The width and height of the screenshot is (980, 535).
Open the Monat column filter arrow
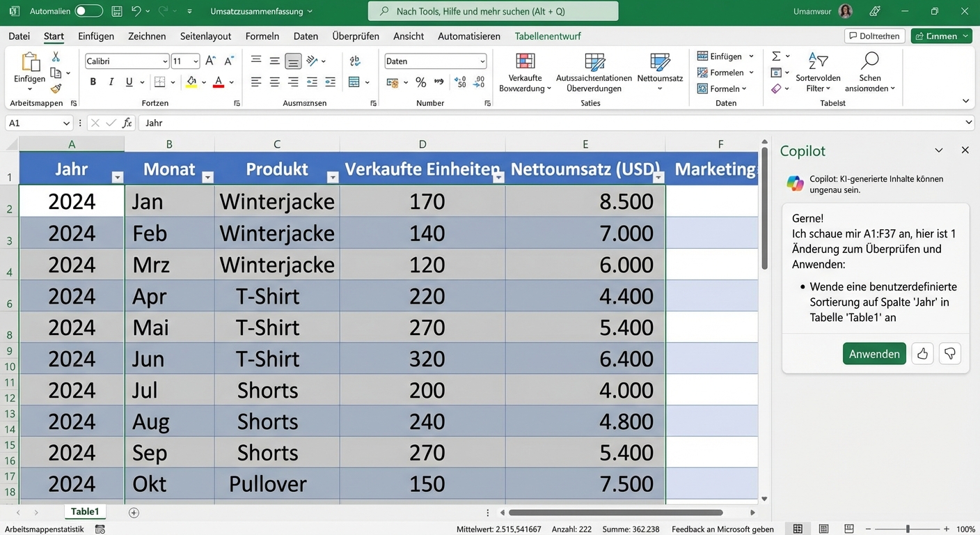click(x=207, y=178)
